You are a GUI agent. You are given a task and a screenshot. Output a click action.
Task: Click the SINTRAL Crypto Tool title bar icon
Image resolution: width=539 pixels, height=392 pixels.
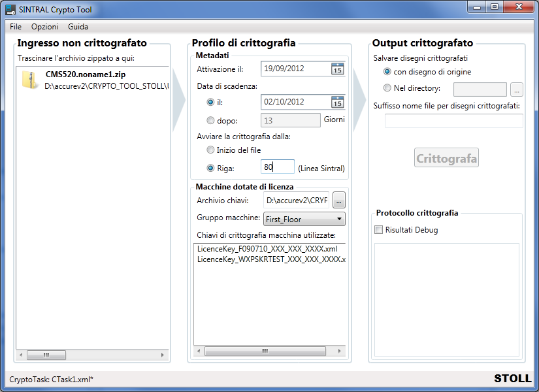coord(10,10)
